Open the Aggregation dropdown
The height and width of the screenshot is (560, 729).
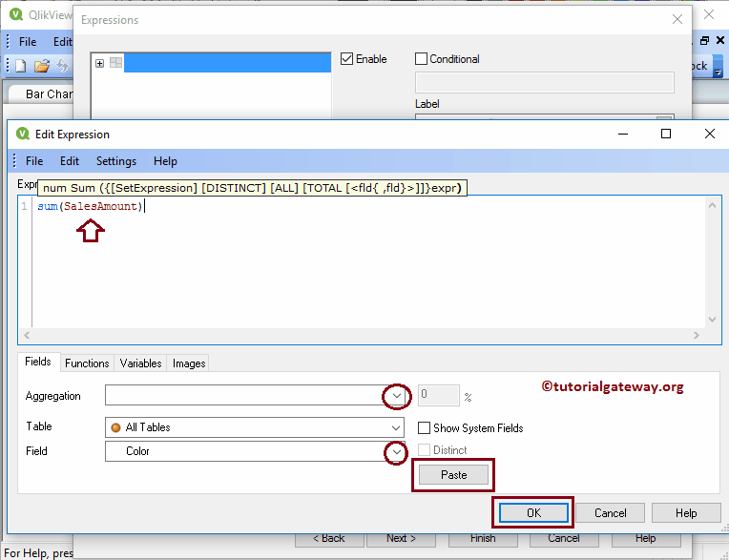(397, 396)
